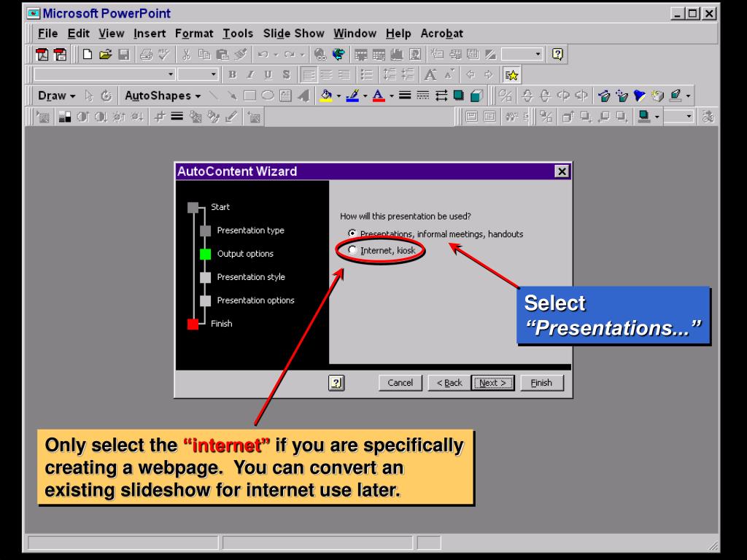The height and width of the screenshot is (560, 747).
Task: Open the Draw menu dropdown
Action: click(x=57, y=96)
